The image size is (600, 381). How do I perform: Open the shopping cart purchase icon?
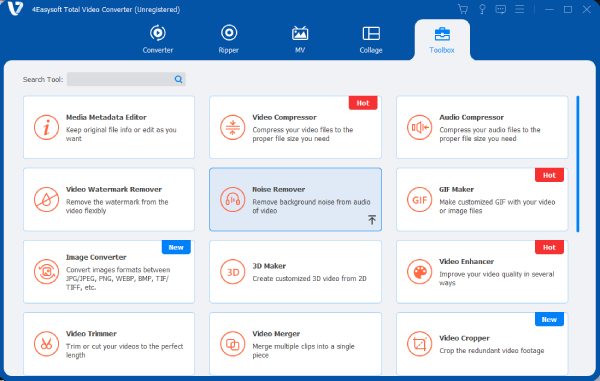(463, 9)
